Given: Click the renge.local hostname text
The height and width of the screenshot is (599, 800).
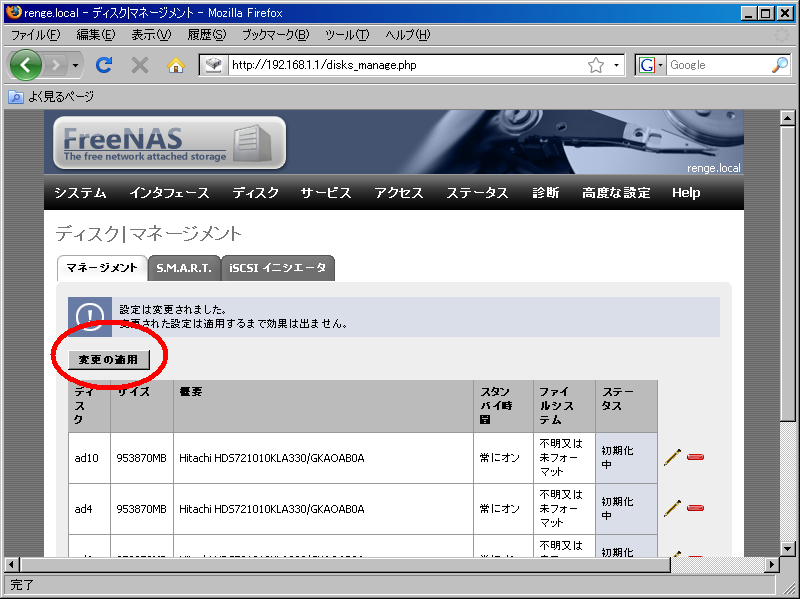Looking at the screenshot, I should pyautogui.click(x=713, y=168).
